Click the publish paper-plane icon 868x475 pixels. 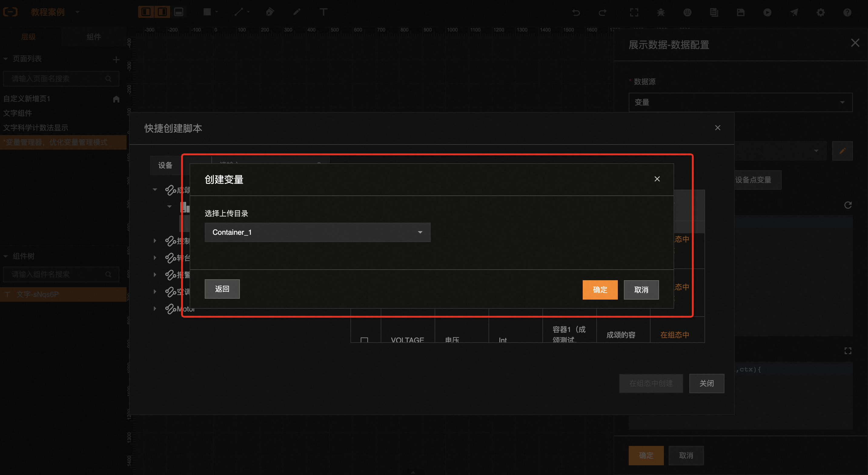click(x=794, y=12)
